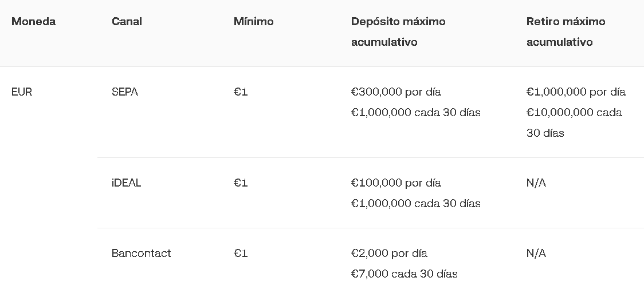The width and height of the screenshot is (644, 293).
Task: Click the €300,000 por día deposit limit
Action: click(396, 92)
